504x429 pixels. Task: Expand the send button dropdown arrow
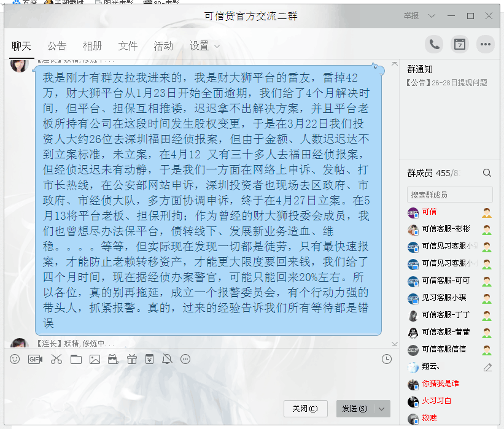382,409
